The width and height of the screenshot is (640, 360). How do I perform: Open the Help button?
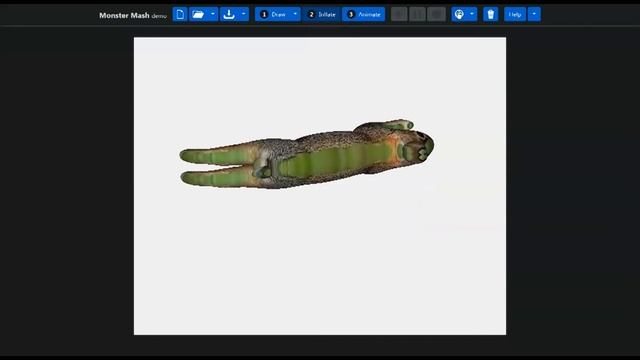(x=515, y=14)
